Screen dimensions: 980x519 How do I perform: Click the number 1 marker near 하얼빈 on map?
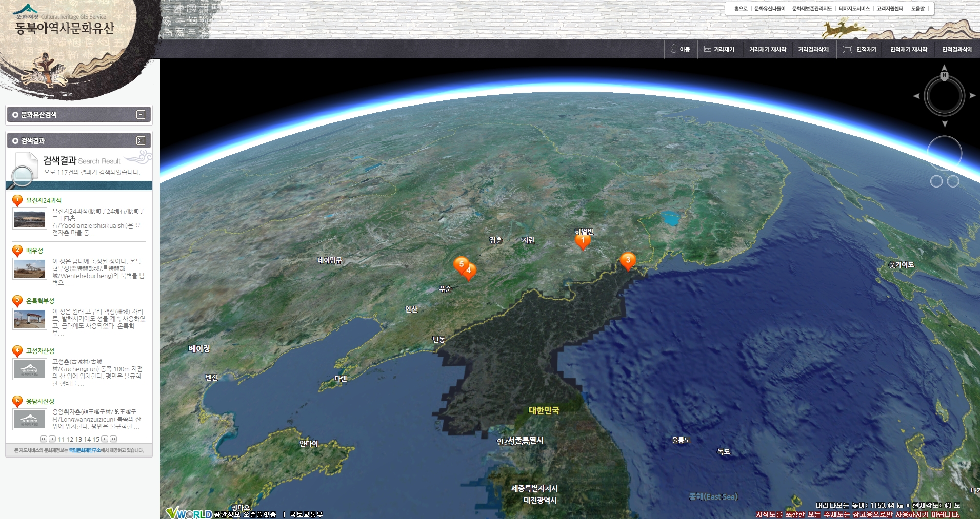tap(583, 241)
